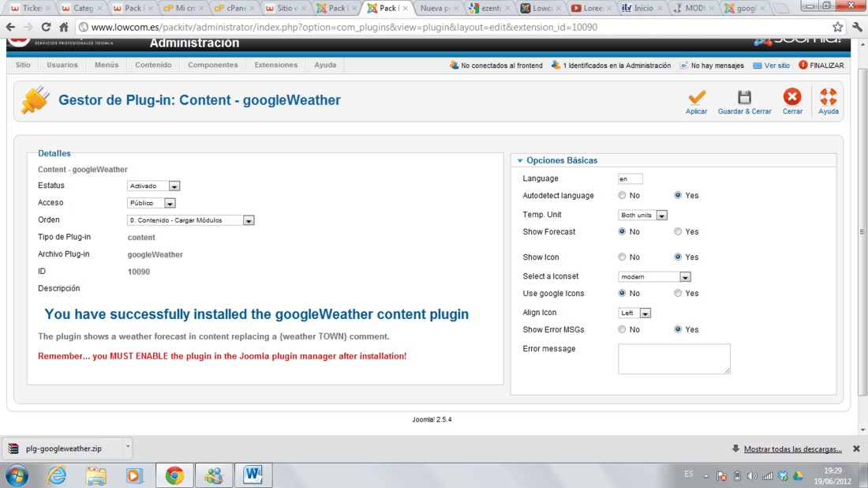Open the Usuarios menu
868x488 pixels.
pyautogui.click(x=62, y=65)
